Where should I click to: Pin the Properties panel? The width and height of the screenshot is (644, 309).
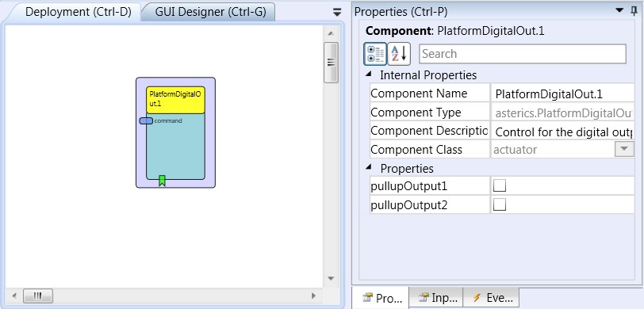[x=634, y=11]
